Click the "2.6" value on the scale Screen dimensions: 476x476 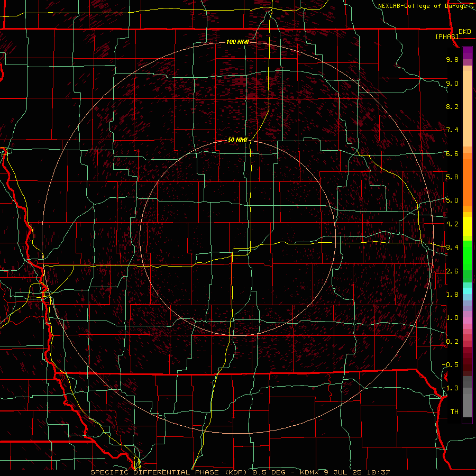pos(452,271)
